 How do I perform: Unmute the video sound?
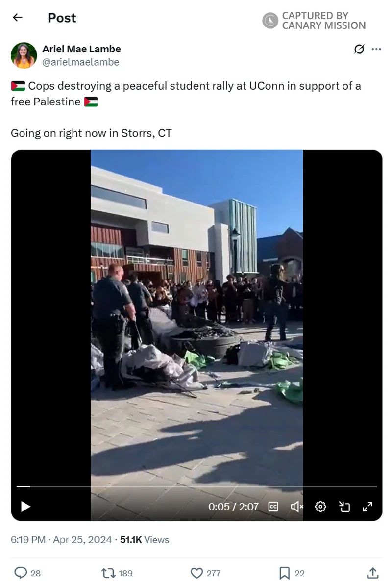click(x=297, y=507)
